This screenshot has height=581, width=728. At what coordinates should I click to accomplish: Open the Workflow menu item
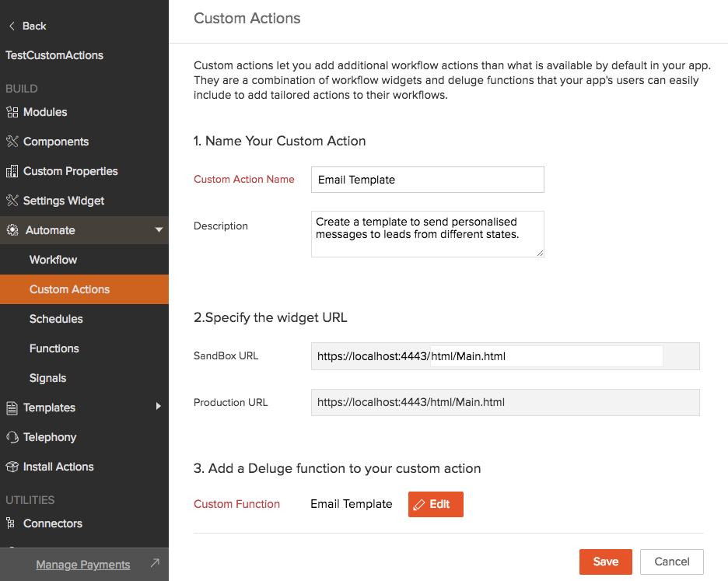[53, 260]
